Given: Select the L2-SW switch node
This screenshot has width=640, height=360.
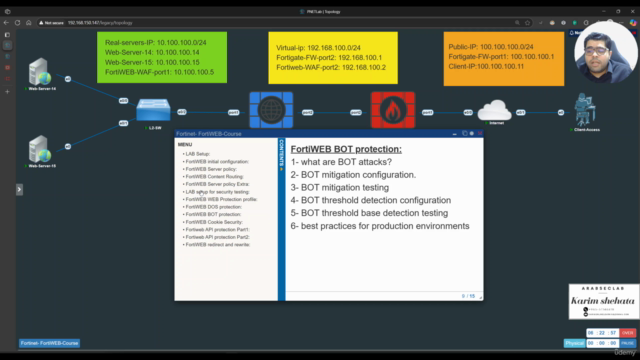Looking at the screenshot, I should coord(153,110).
